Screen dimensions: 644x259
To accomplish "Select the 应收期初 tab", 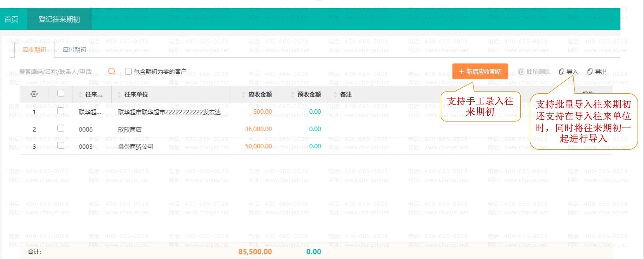I will [x=34, y=50].
